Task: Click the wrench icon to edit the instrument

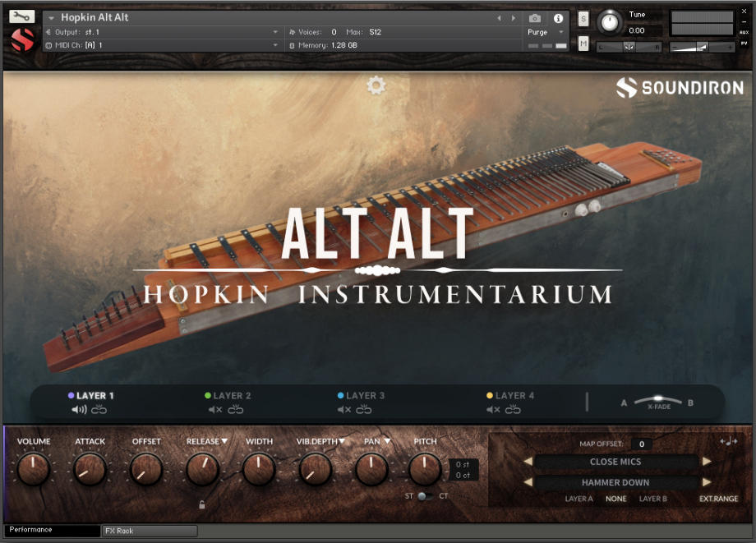Action: [21, 16]
